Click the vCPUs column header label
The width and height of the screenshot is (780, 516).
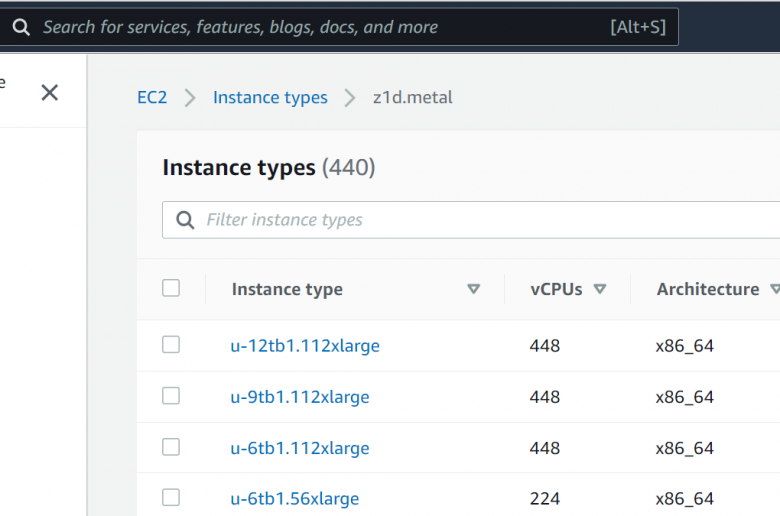click(x=556, y=289)
